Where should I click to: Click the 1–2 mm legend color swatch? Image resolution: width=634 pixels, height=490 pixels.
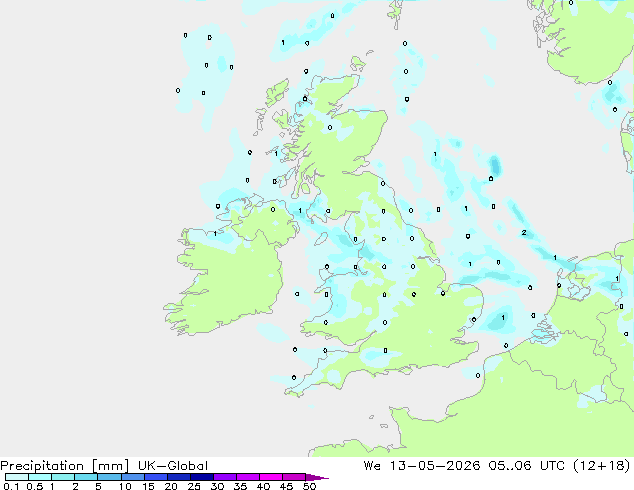pyautogui.click(x=63, y=477)
